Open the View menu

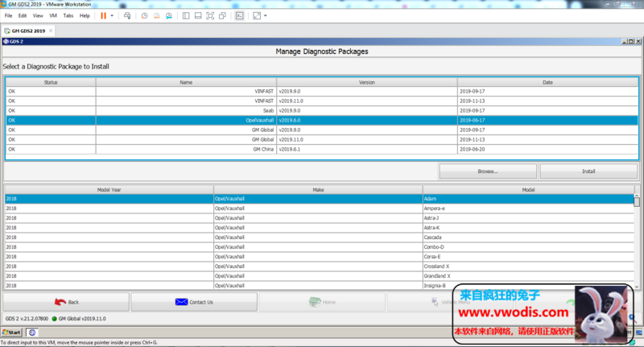click(38, 15)
